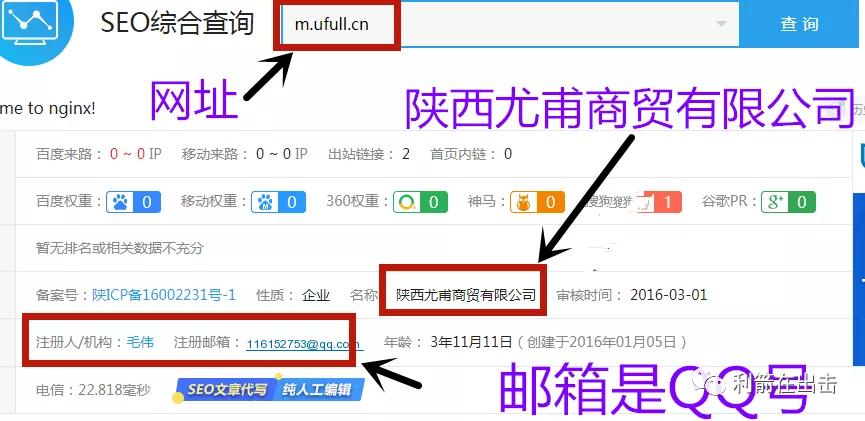This screenshot has width=865, height=421.
Task: Click company name 陕西尤甫商贸有限公司 in record row
Action: tap(466, 295)
